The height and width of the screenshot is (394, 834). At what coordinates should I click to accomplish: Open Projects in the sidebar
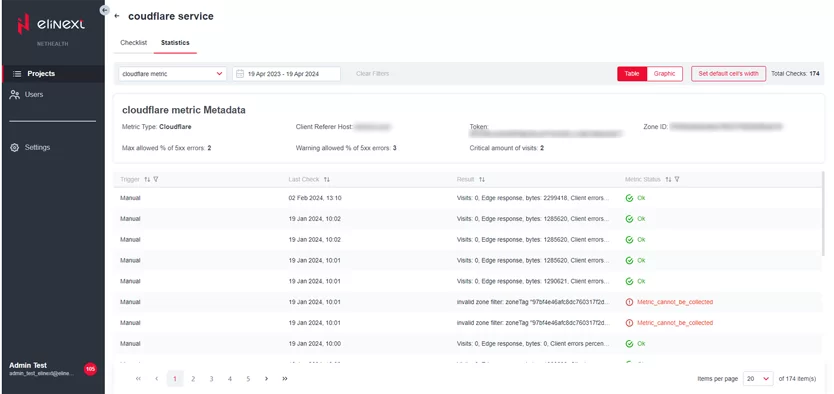(53, 73)
